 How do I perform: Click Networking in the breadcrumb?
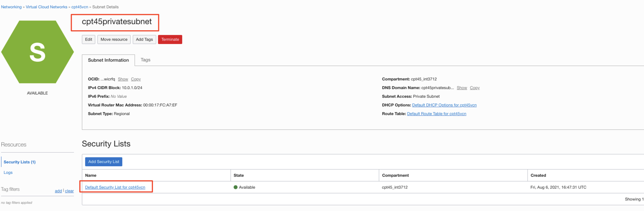(x=11, y=7)
